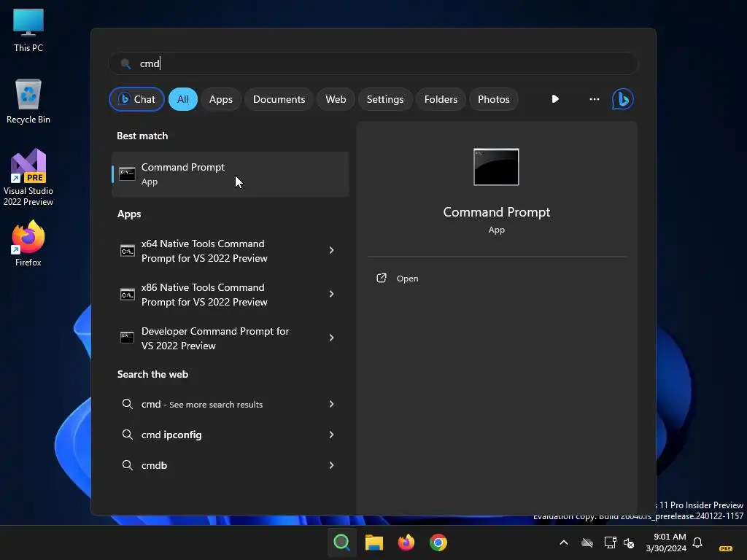Open the Firefox desktop shortcut
The height and width of the screenshot is (560, 747).
pyautogui.click(x=28, y=244)
